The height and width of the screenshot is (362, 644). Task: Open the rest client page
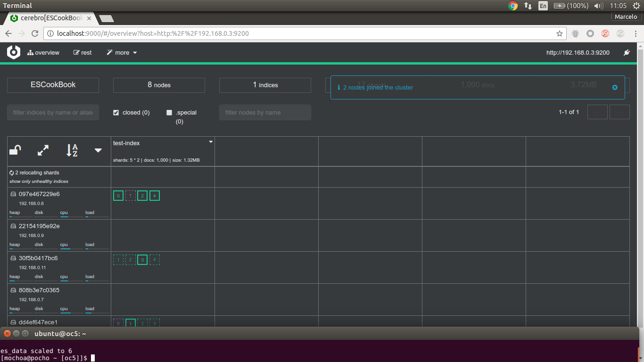83,53
